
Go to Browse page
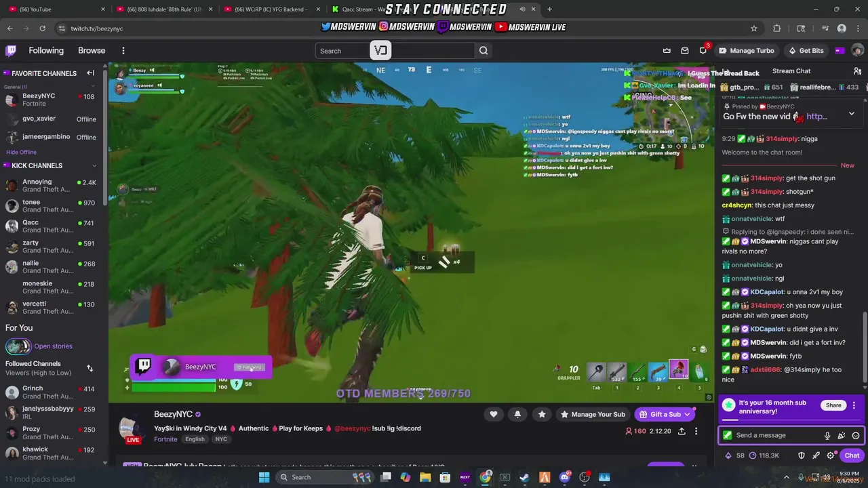(92, 50)
